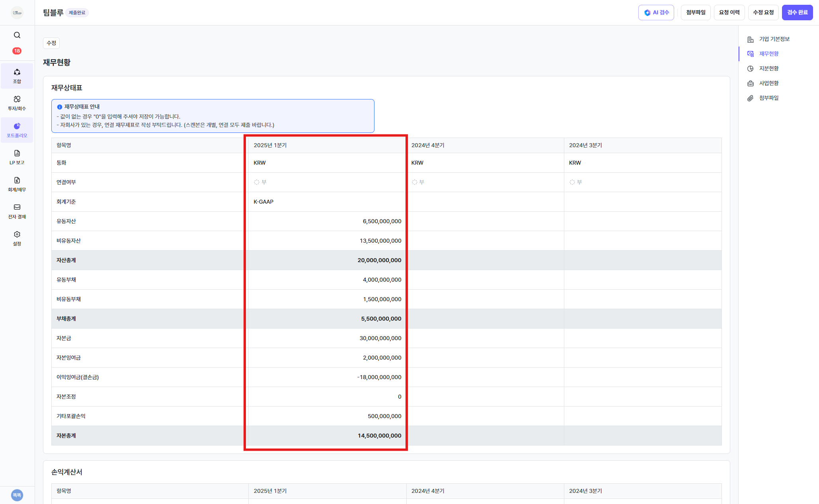Click the 검수 완료 button
The width and height of the screenshot is (819, 504).
coord(797,12)
